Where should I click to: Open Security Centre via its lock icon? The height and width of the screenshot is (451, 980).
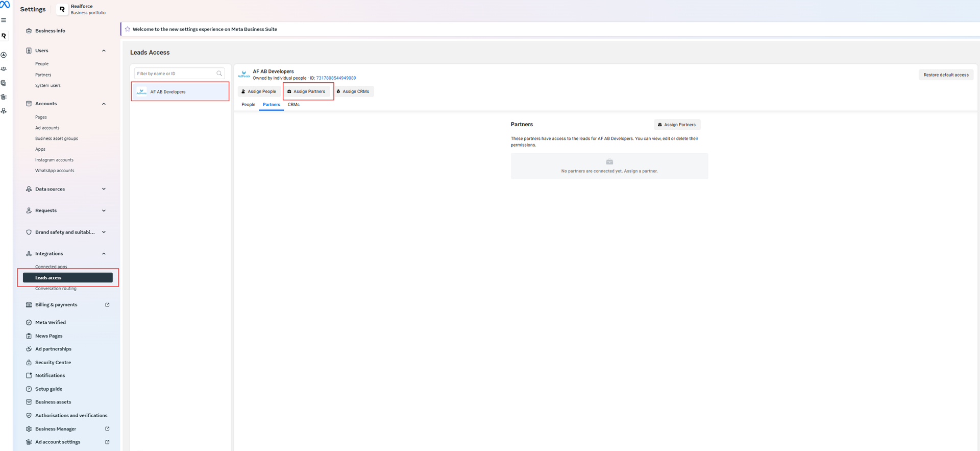(29, 362)
